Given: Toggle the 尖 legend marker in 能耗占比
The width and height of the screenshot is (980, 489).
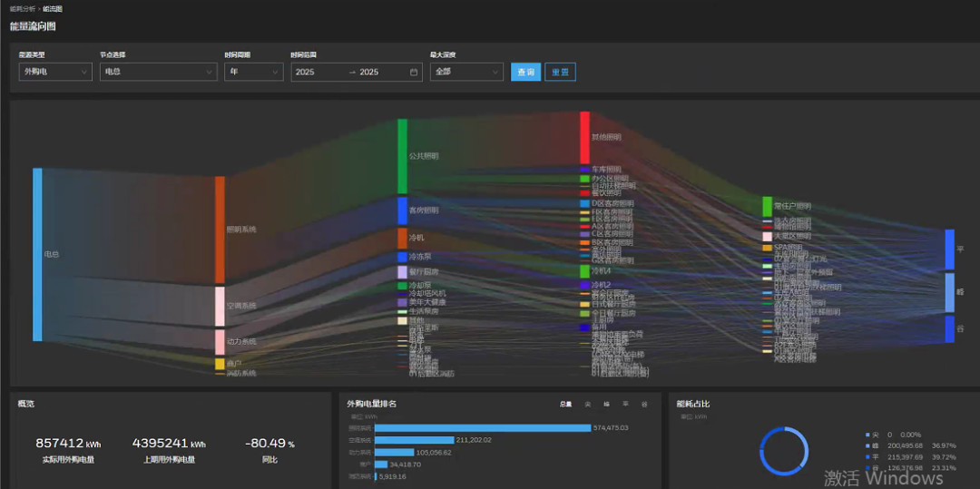Looking at the screenshot, I should tap(867, 435).
